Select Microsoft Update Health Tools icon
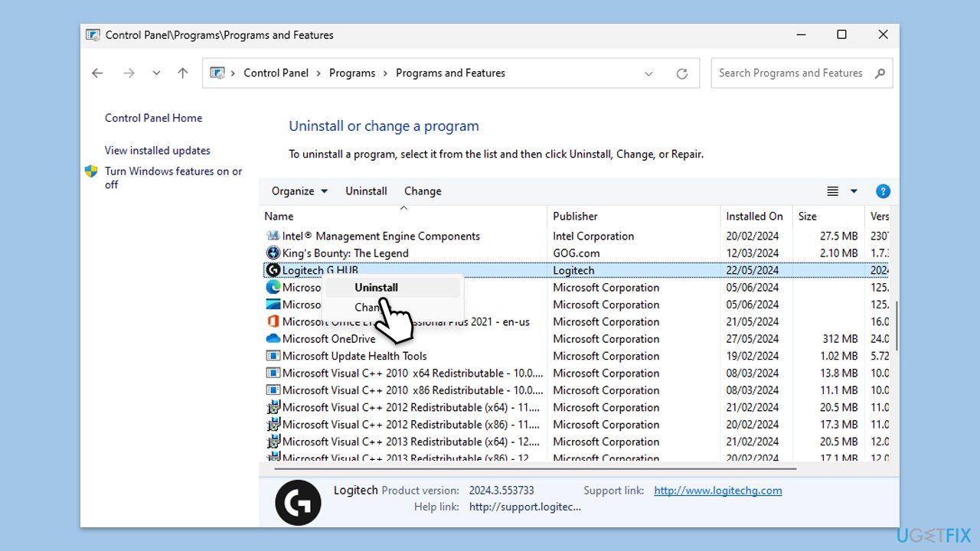This screenshot has width=980, height=551. click(273, 356)
